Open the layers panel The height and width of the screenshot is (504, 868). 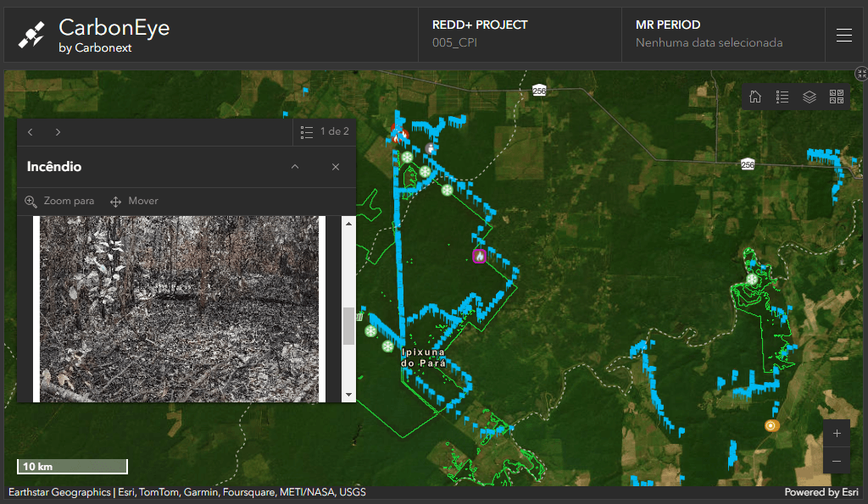[810, 97]
